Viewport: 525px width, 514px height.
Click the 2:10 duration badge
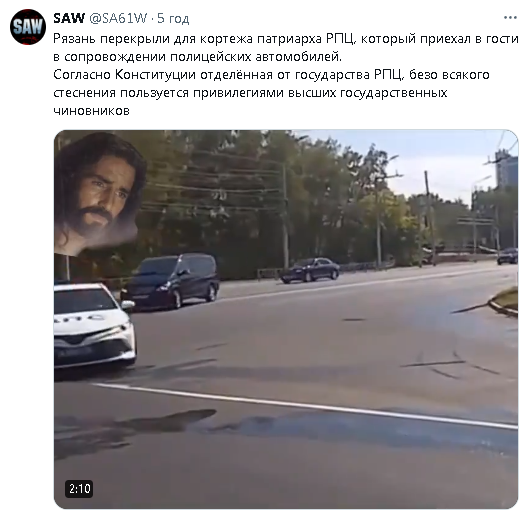(x=79, y=489)
